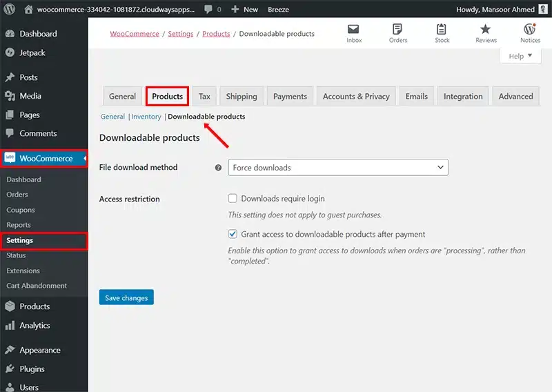
Task: Select the Products settings tab
Action: tap(167, 96)
